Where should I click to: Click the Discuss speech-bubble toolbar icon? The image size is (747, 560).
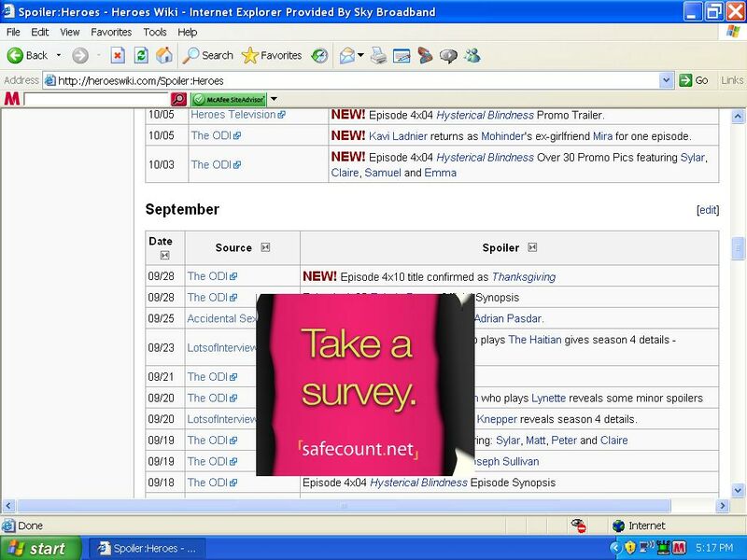click(x=448, y=56)
